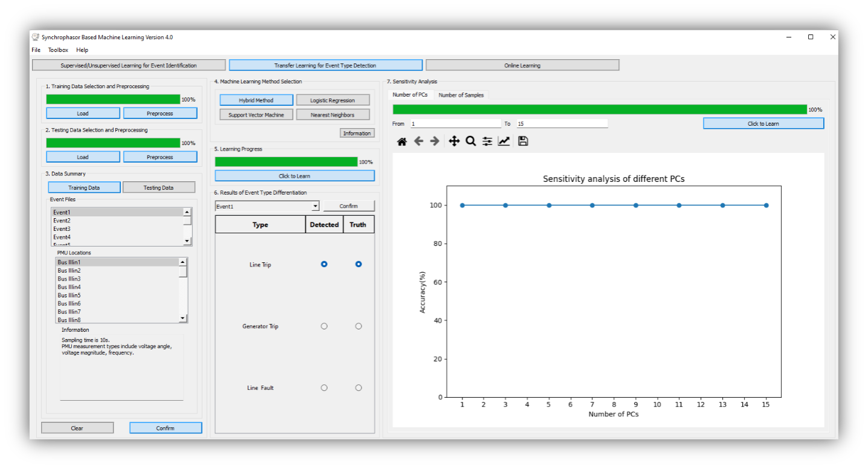This screenshot has width=868, height=469.
Task: Open the Event1 dropdown in results section
Action: click(315, 207)
